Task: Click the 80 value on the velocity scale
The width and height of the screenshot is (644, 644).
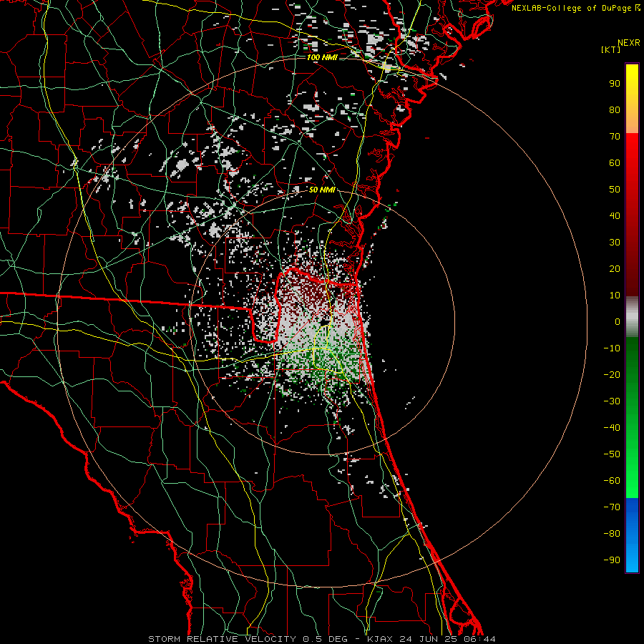Action: click(615, 109)
